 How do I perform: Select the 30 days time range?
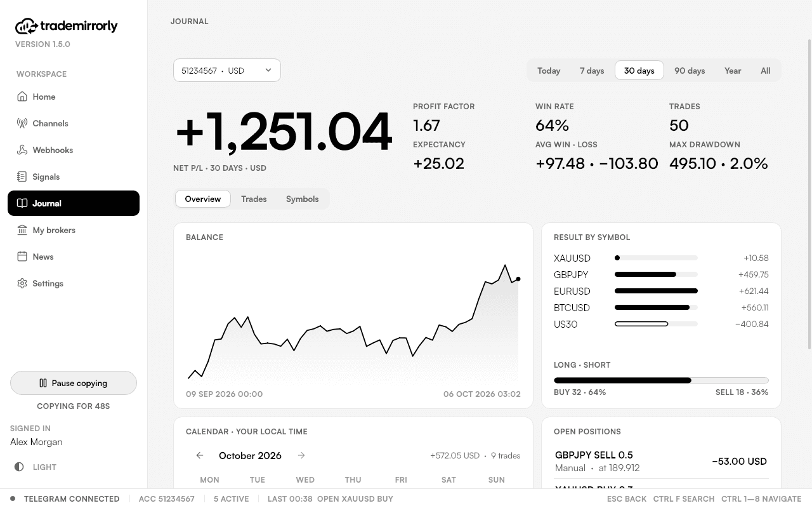639,70
